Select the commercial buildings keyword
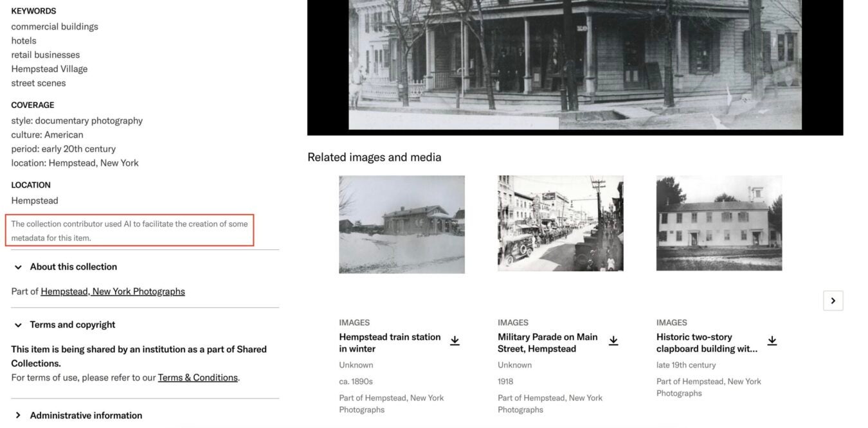The width and height of the screenshot is (868, 428). (54, 26)
